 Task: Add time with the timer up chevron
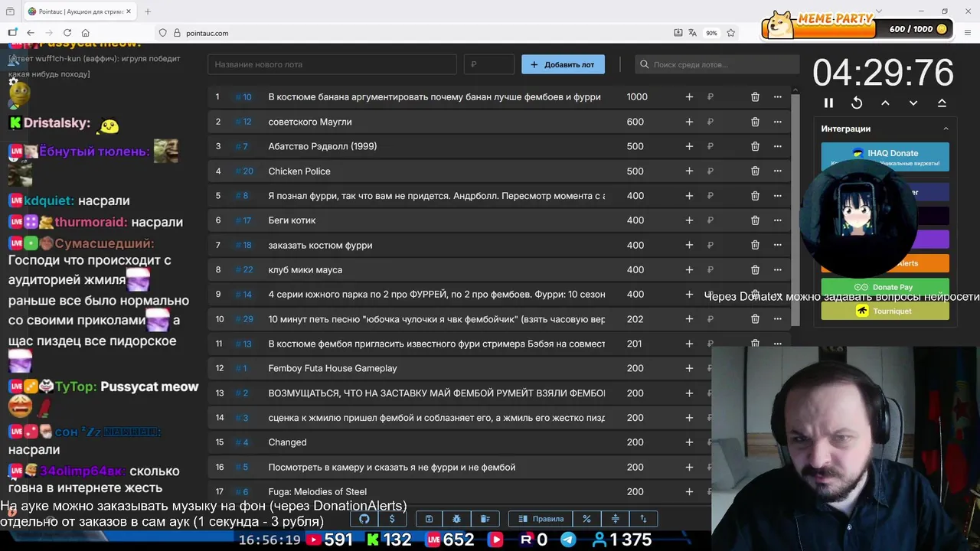885,103
